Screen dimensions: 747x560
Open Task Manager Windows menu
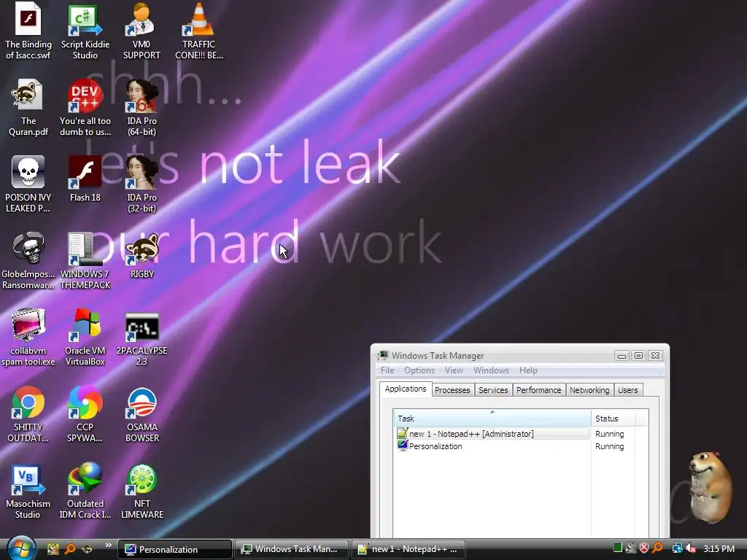pyautogui.click(x=491, y=370)
